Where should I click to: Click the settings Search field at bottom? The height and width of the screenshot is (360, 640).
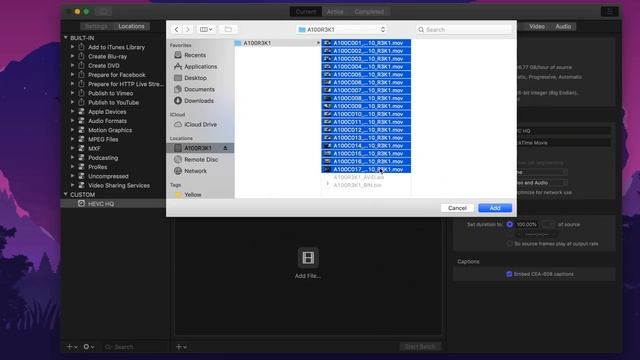(135, 347)
